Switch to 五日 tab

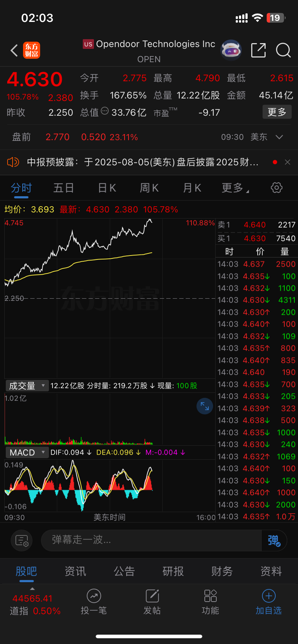click(64, 188)
